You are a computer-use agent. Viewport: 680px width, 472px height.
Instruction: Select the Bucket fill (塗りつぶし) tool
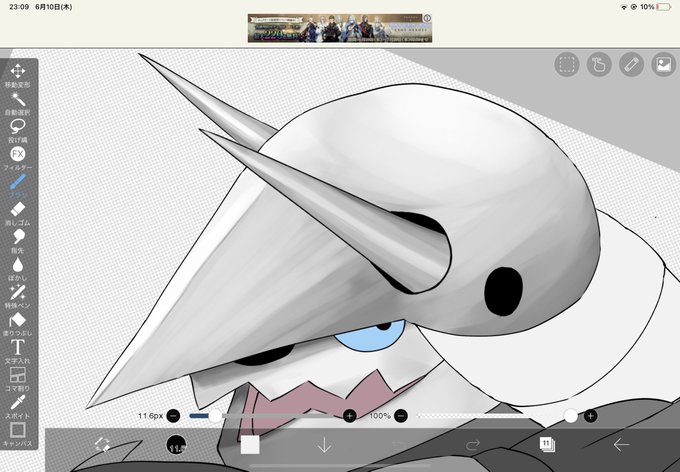[x=17, y=324]
